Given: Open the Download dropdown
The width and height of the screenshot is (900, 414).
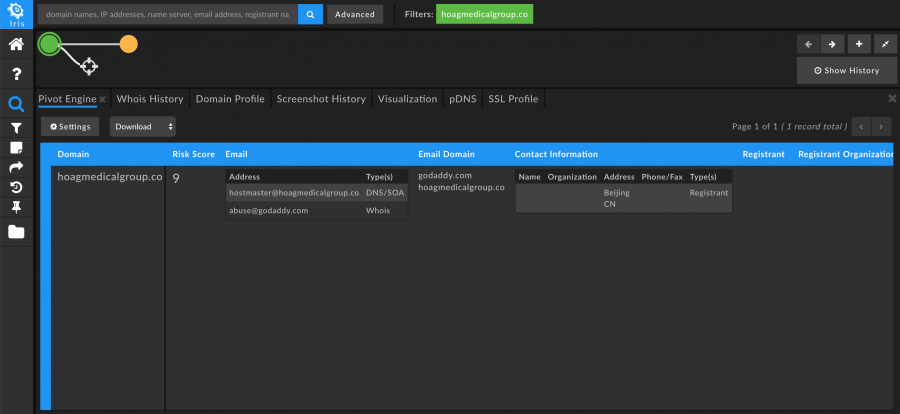Looking at the screenshot, I should (142, 126).
